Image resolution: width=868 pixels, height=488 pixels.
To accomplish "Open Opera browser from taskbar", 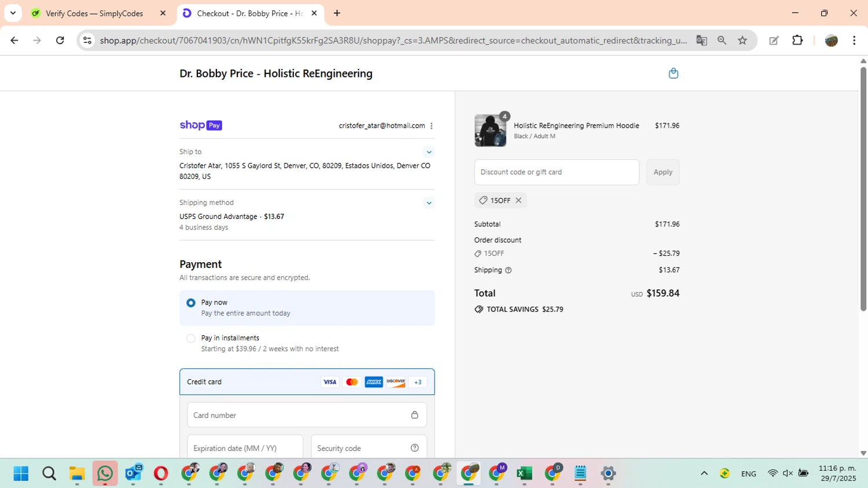I will click(x=161, y=474).
